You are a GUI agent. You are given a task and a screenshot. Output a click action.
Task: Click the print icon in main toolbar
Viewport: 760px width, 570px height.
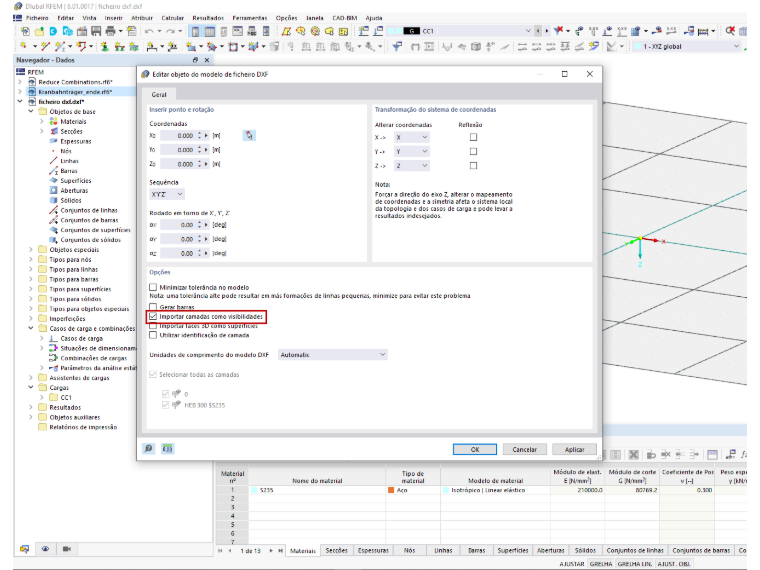point(111,31)
